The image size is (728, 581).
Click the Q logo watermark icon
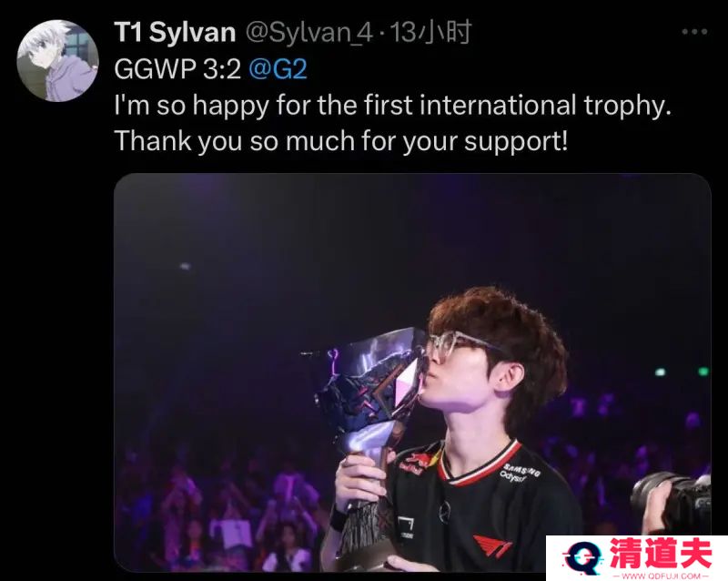583,557
